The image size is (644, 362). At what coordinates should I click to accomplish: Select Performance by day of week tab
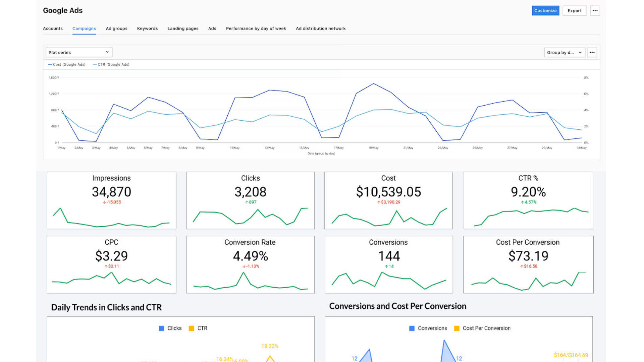[x=256, y=28]
